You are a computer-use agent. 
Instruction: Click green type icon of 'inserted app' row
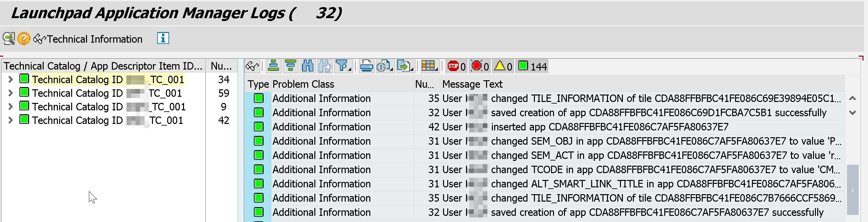tap(258, 127)
